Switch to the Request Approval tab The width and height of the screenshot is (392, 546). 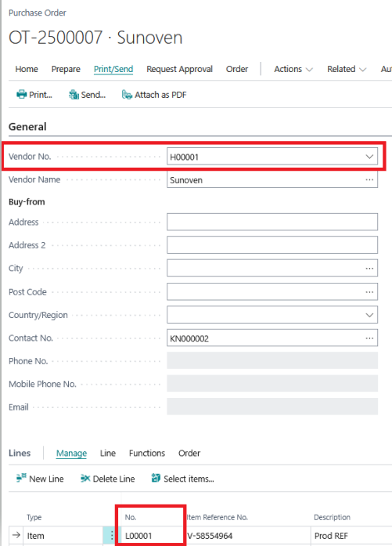(179, 69)
